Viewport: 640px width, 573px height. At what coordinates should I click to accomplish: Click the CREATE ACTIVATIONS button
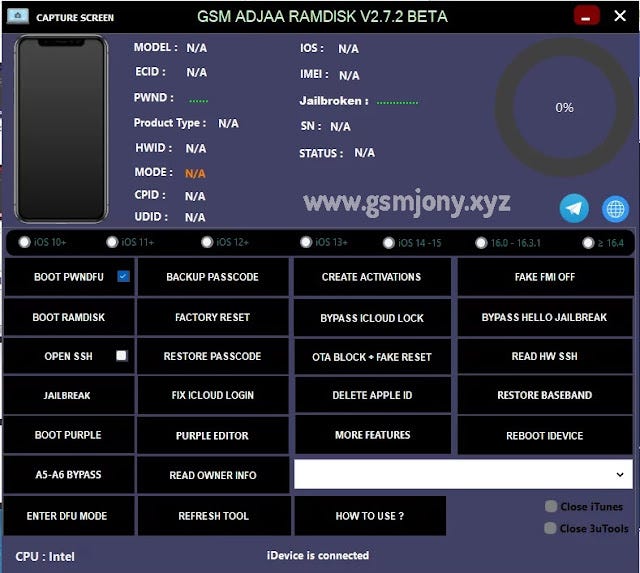pos(372,277)
